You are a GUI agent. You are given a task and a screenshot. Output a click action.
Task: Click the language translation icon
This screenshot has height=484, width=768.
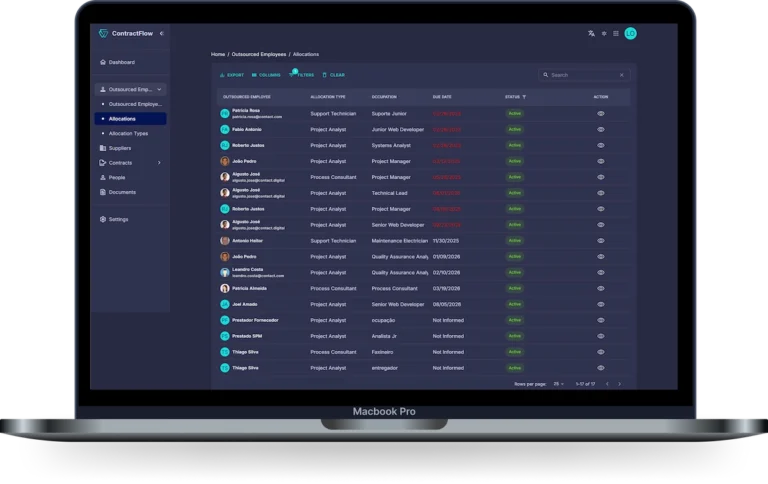point(591,33)
